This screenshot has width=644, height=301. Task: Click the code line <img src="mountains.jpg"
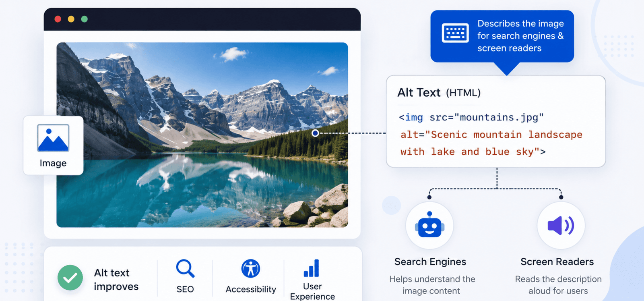point(471,117)
